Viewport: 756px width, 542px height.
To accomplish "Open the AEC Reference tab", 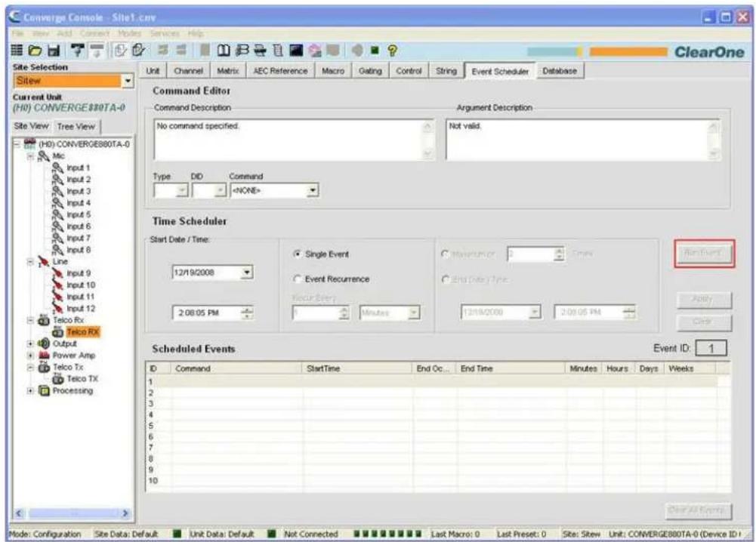I will click(280, 71).
